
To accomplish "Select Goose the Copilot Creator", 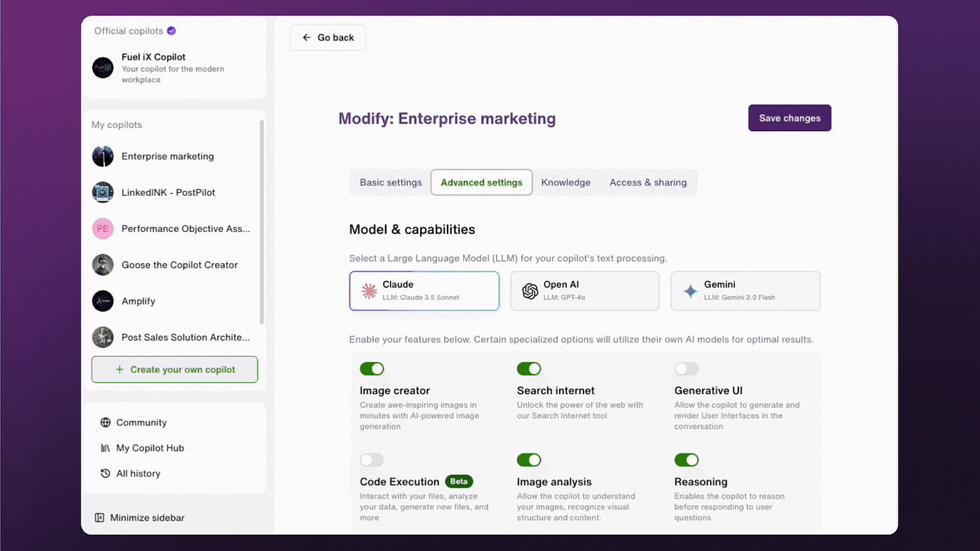I will (172, 265).
